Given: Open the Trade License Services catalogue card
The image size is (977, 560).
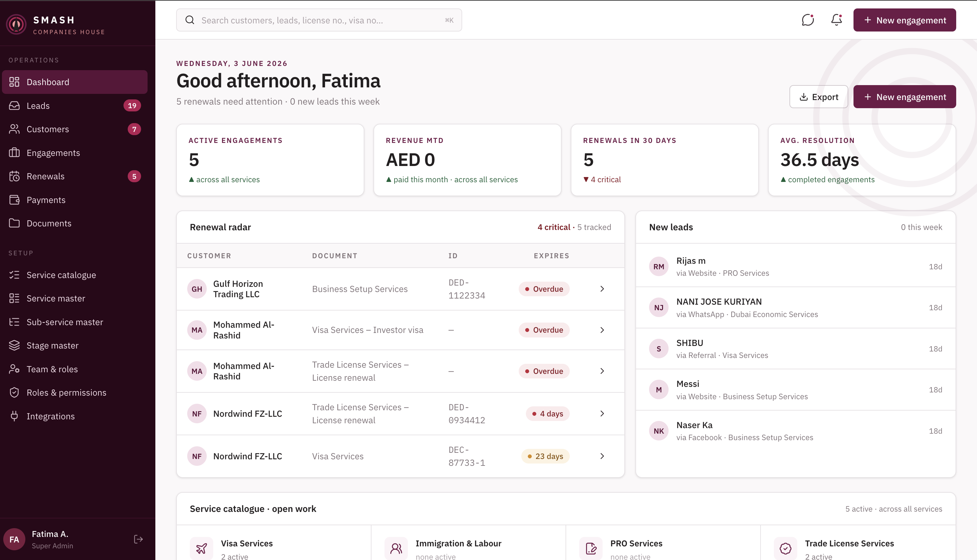Looking at the screenshot, I should click(x=858, y=543).
